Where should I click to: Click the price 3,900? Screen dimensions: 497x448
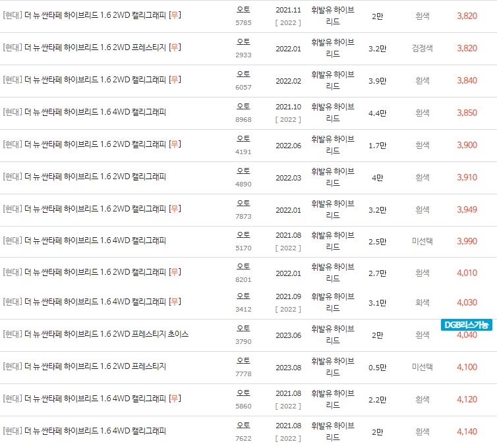click(467, 145)
